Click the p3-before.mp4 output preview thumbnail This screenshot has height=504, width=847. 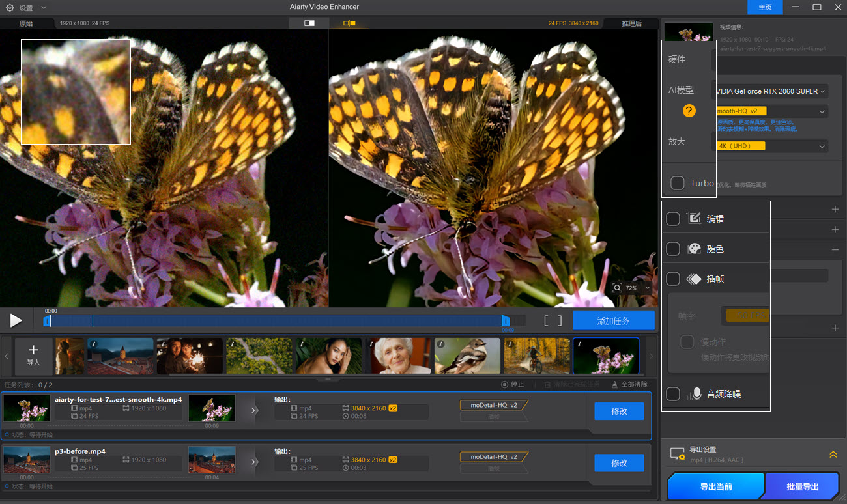coord(212,460)
